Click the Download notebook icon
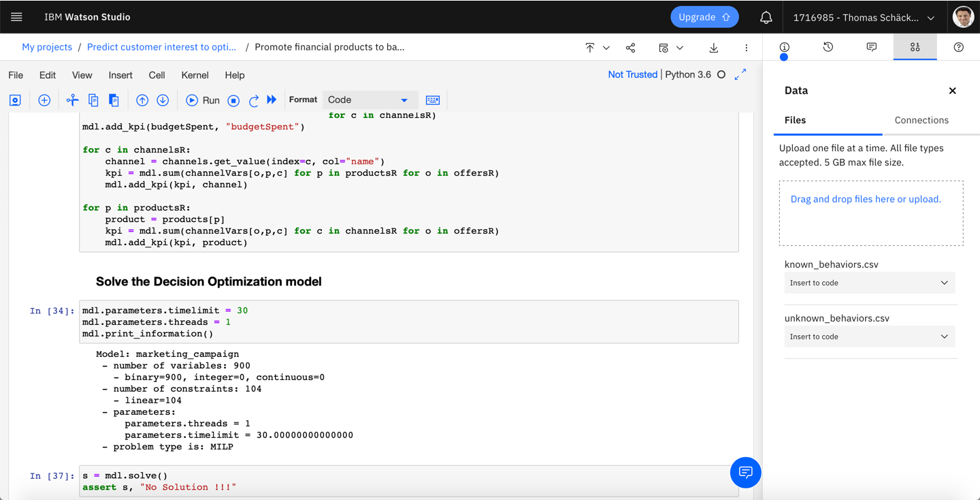The height and width of the screenshot is (500, 980). click(713, 47)
